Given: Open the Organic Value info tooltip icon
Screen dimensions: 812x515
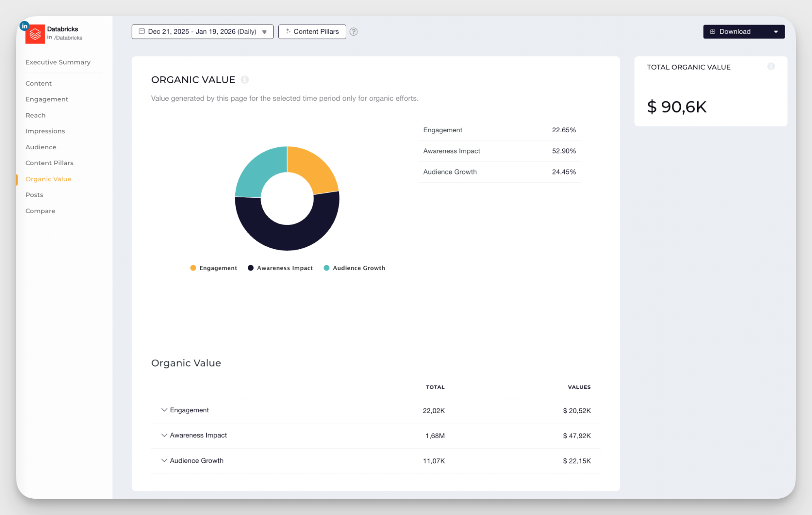Looking at the screenshot, I should tap(245, 80).
